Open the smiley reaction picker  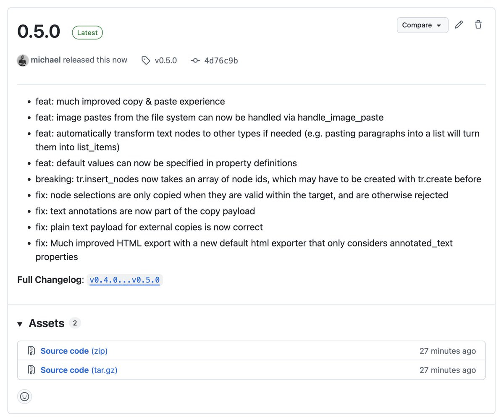point(25,396)
